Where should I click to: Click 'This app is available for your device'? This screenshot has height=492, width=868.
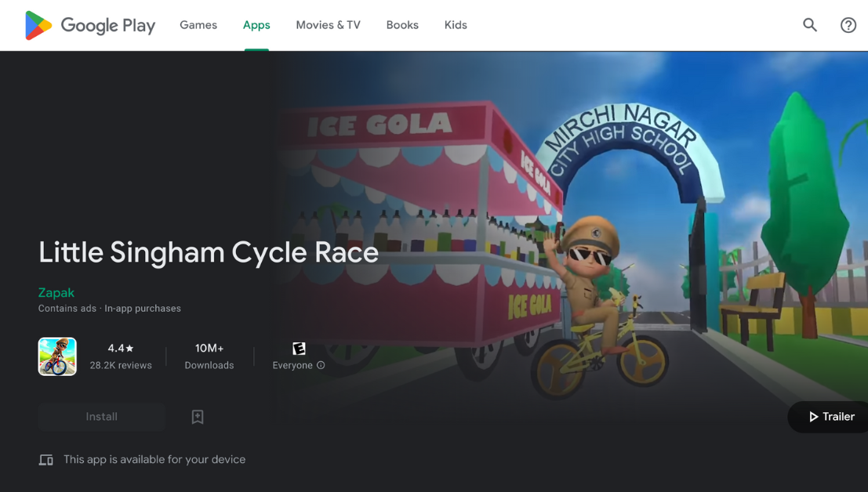(154, 459)
